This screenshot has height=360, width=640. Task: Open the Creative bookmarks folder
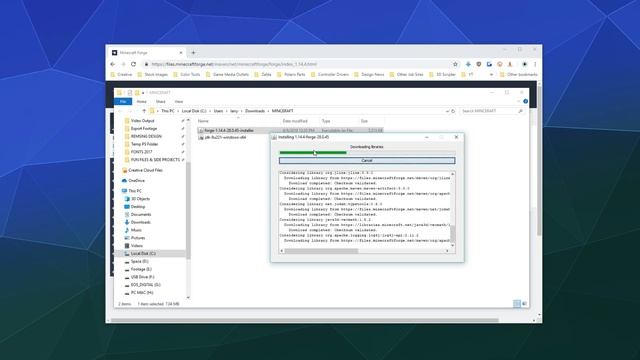click(121, 75)
